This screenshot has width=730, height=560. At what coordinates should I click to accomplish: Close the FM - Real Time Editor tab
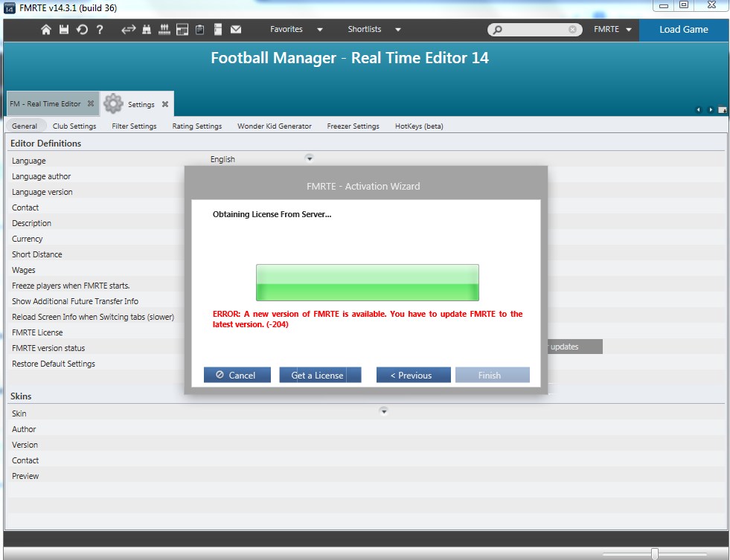91,103
